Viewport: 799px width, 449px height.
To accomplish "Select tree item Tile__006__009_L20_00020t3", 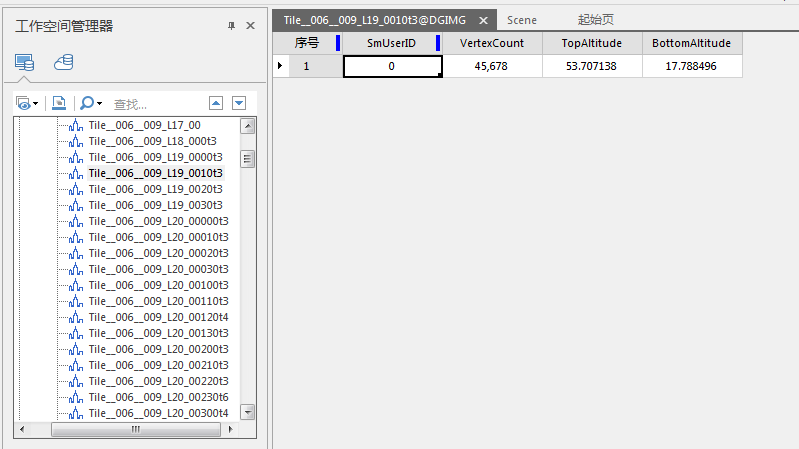I will [x=158, y=253].
